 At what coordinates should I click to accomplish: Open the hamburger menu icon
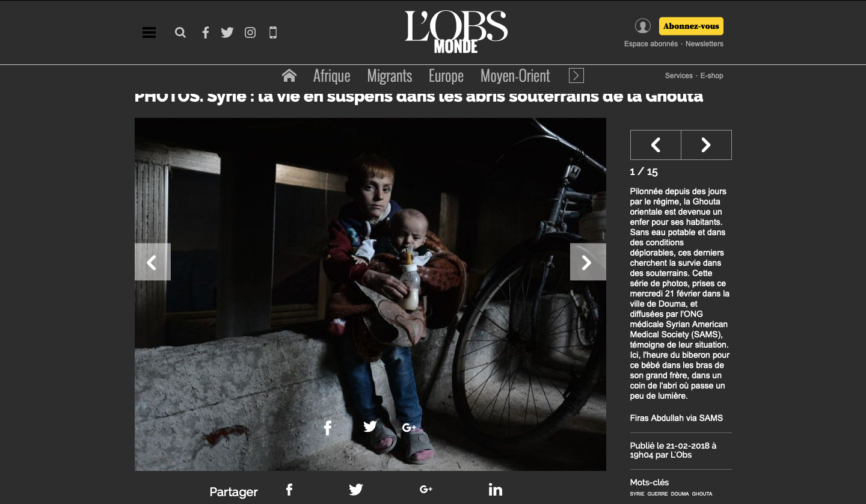149,32
